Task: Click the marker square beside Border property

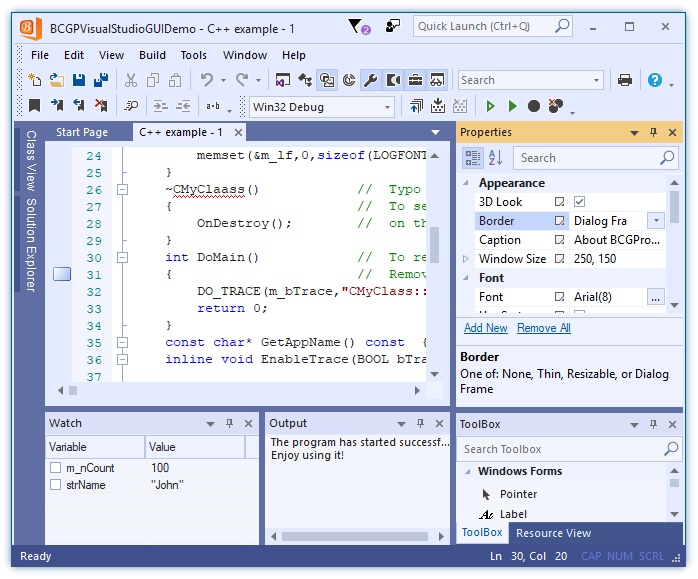Action: (x=560, y=221)
